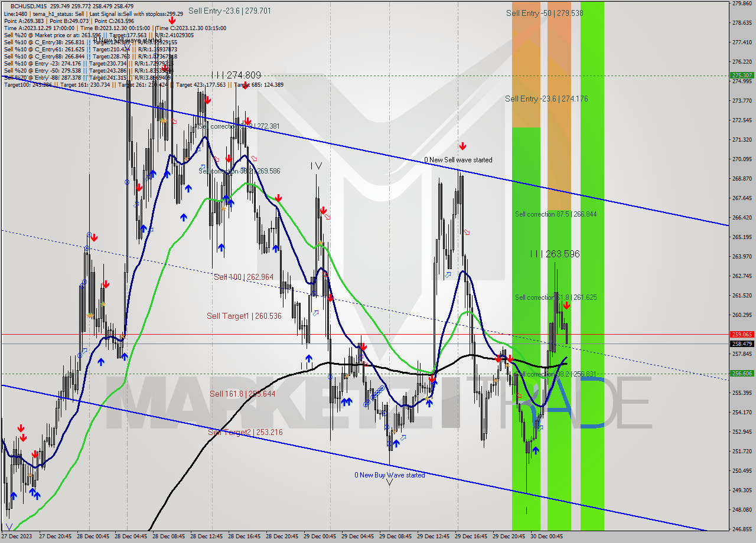This screenshot has height=543, width=756.
Task: Select the 'Sell Entry -23.6 | 279.701' label
Action: click(x=230, y=11)
